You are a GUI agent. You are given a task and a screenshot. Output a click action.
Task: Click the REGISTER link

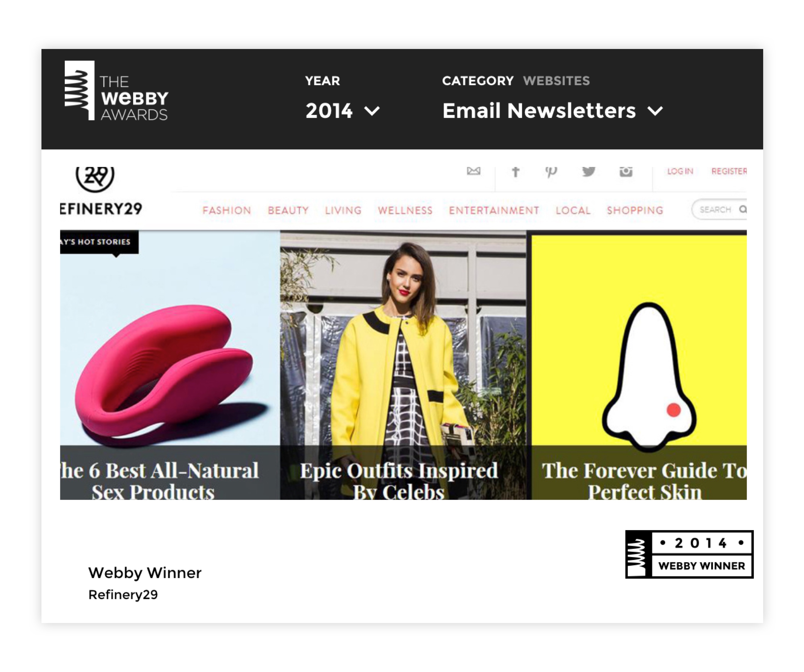[x=729, y=171]
